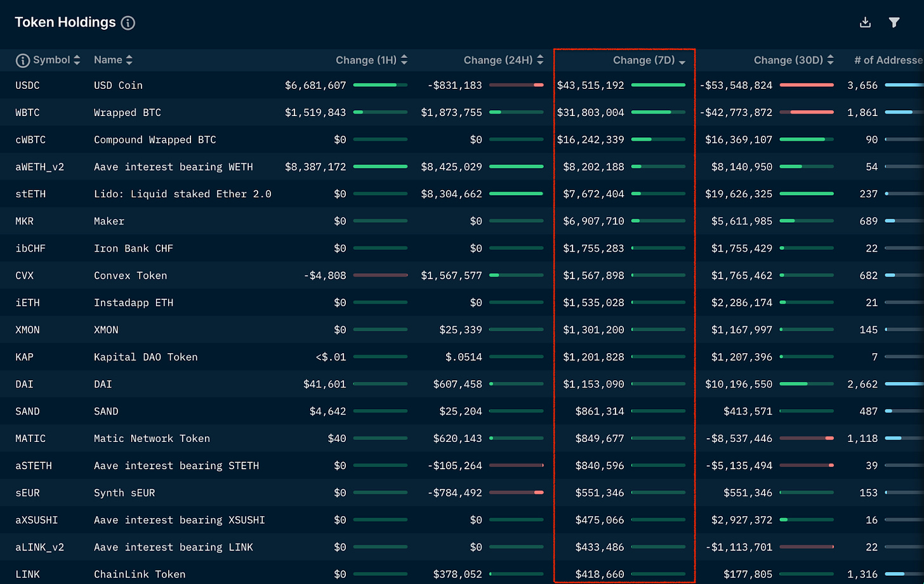This screenshot has height=584, width=924.
Task: Click the name Wrapped BTC
Action: [128, 112]
